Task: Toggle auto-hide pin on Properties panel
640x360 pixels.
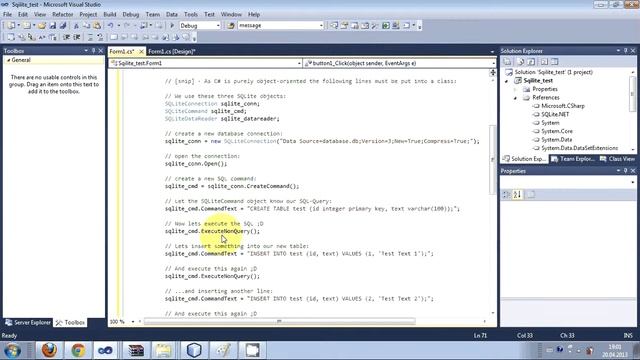Action: click(x=625, y=171)
